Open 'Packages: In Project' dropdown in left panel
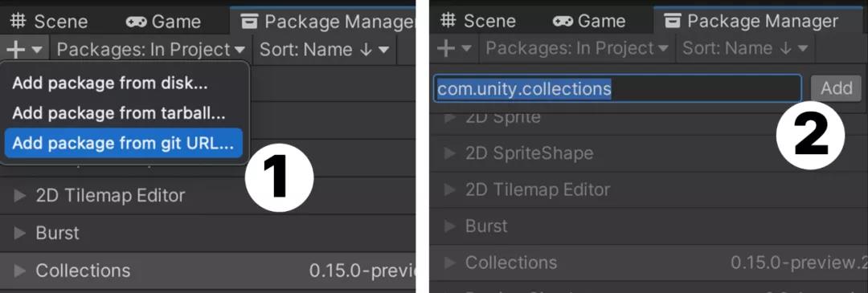 pos(152,49)
